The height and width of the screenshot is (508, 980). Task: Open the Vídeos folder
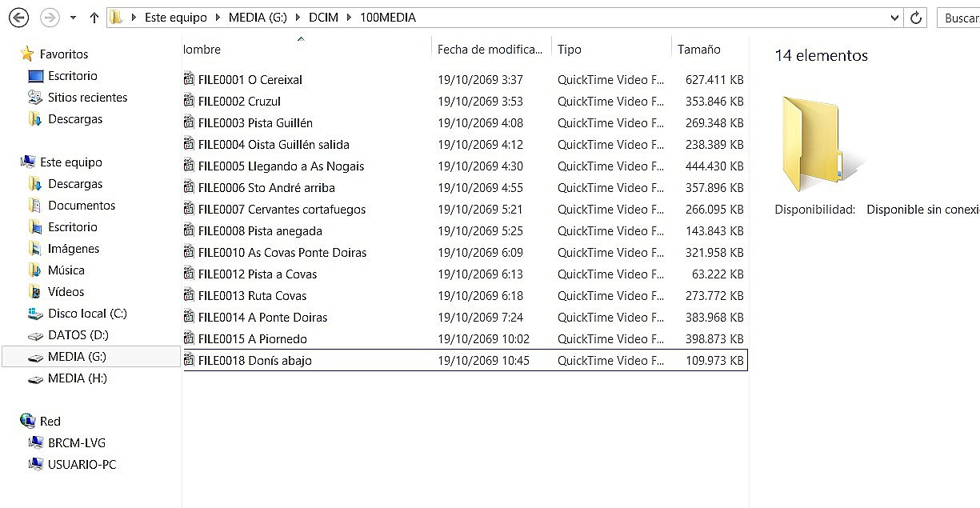[x=66, y=292]
